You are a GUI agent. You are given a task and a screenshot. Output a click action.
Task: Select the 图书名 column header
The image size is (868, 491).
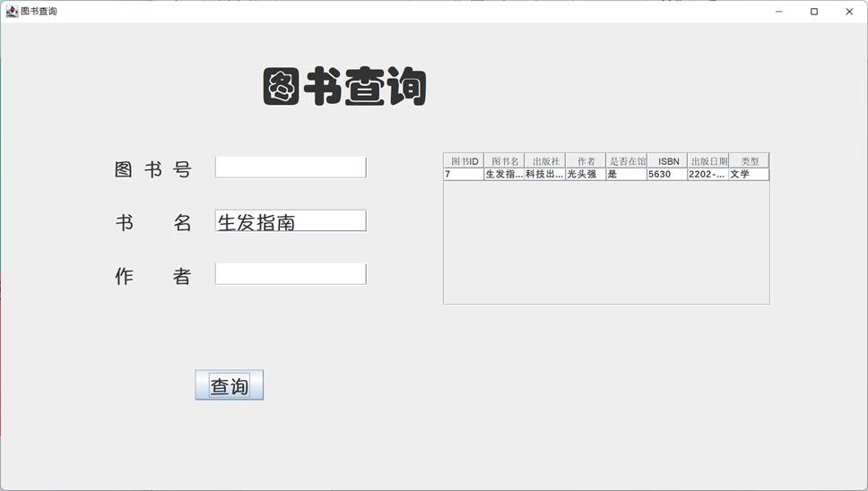pos(504,161)
